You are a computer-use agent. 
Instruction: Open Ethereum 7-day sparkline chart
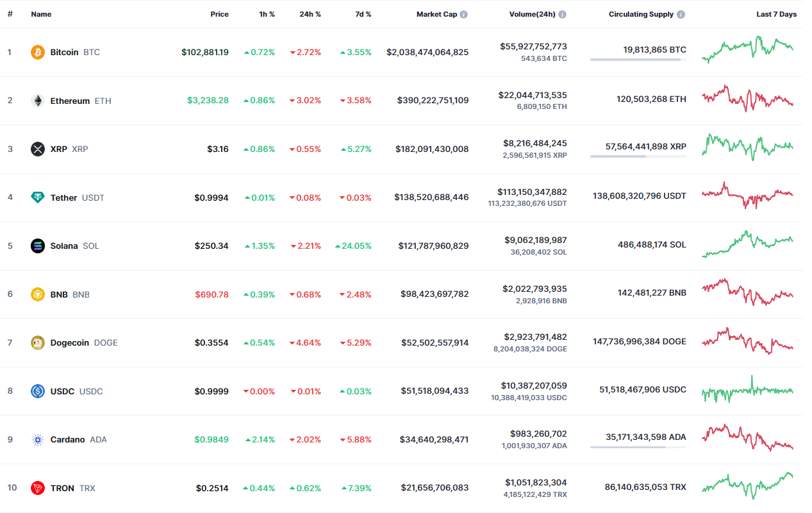click(748, 98)
